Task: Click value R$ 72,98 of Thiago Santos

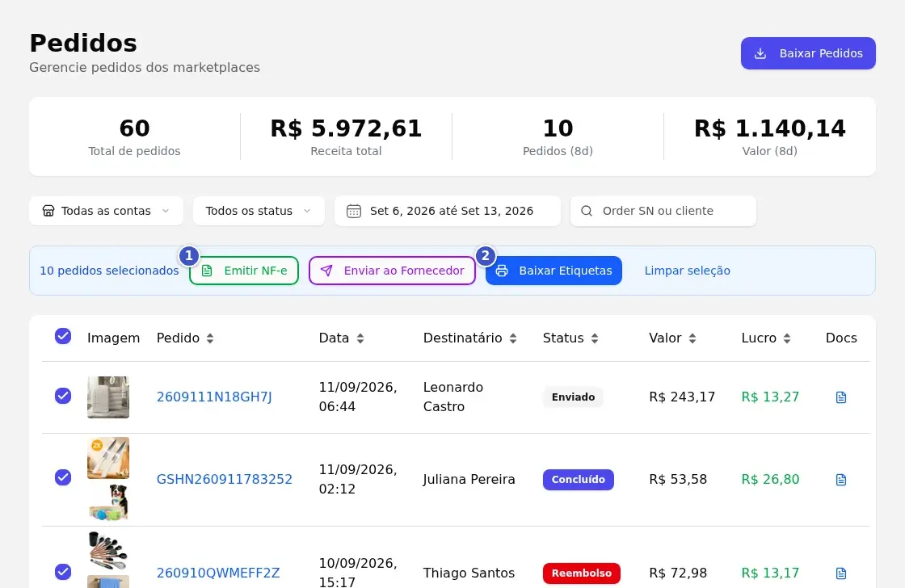Action: tap(678, 573)
